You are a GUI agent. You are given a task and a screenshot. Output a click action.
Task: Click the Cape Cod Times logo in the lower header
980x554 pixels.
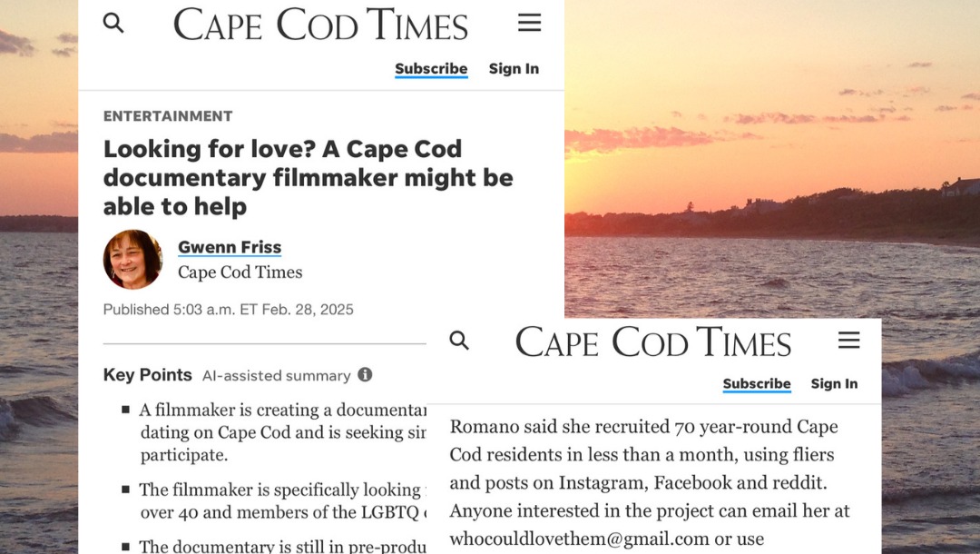(653, 342)
